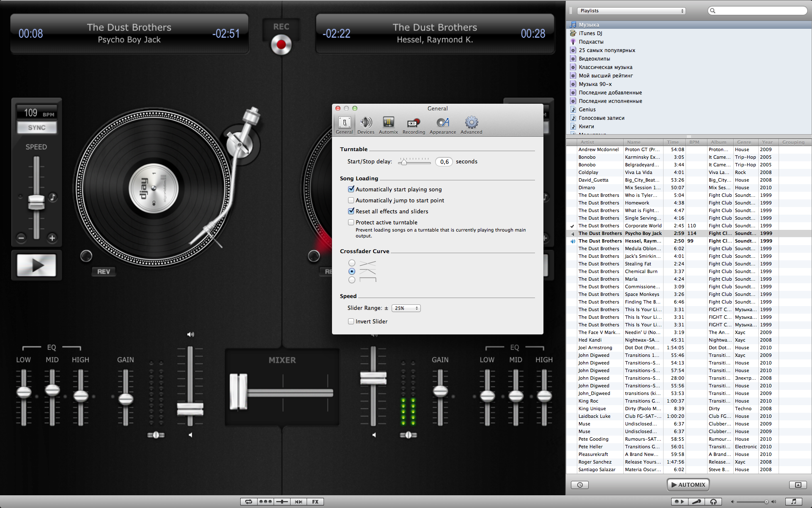
Task: Click the left turntable cue knob
Action: click(86, 256)
